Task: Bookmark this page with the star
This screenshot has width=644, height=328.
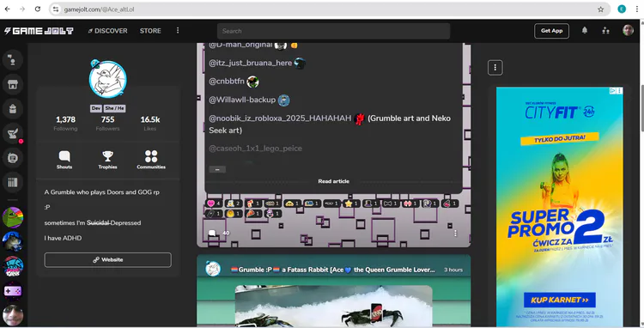Action: pos(600,9)
